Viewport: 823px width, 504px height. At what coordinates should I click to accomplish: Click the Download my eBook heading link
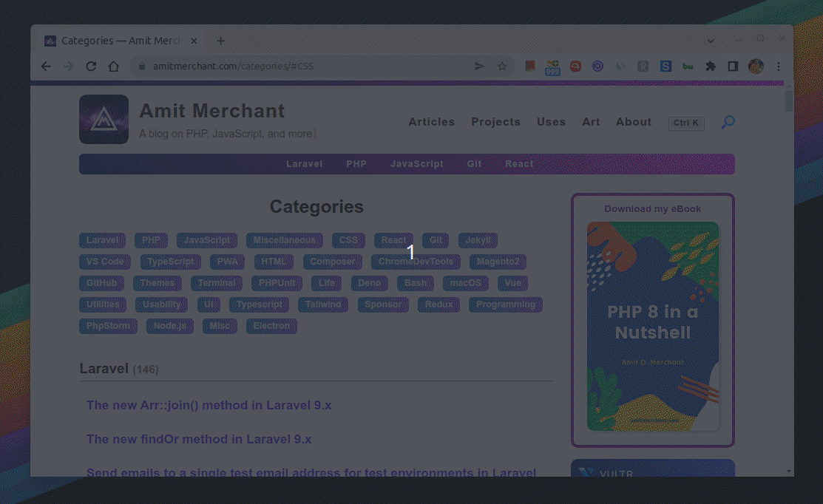652,208
